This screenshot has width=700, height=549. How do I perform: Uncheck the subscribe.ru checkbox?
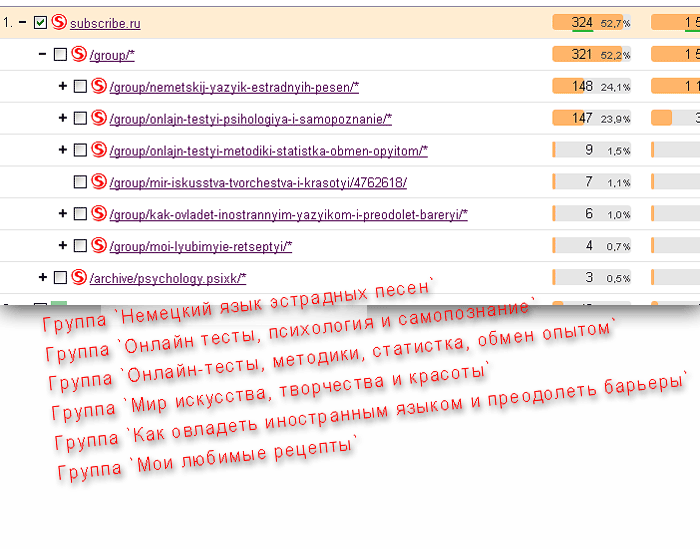[x=40, y=23]
